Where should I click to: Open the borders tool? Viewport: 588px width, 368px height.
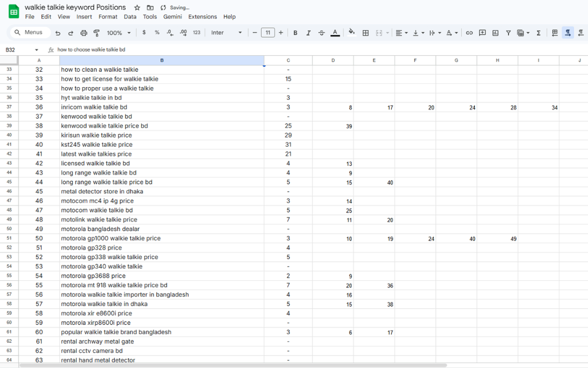pyautogui.click(x=366, y=33)
